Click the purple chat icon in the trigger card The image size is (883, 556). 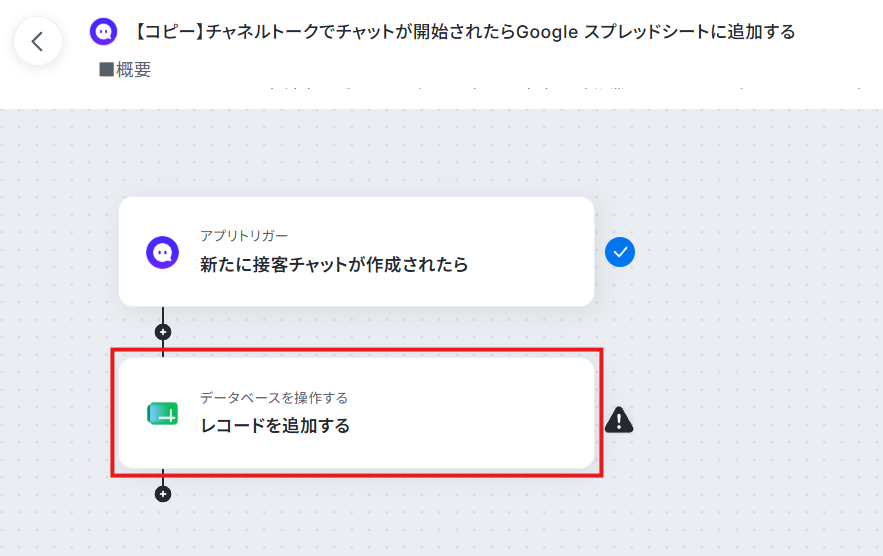pyautogui.click(x=163, y=252)
